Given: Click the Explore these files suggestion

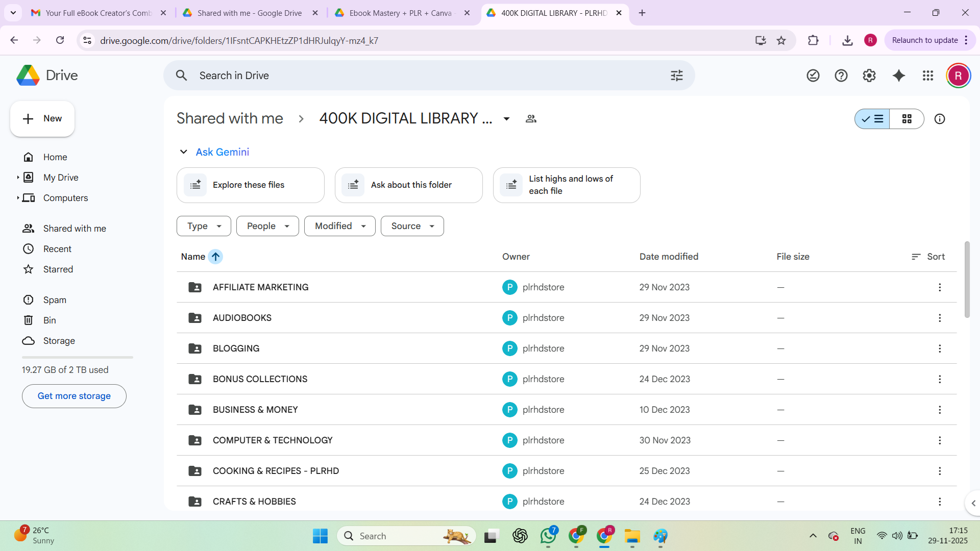Looking at the screenshot, I should coord(250,185).
